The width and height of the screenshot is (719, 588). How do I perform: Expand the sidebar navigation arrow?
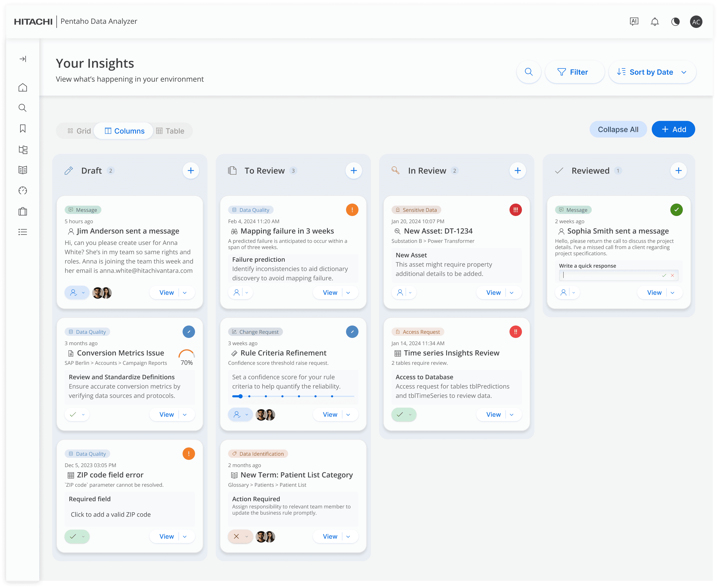[x=23, y=59]
